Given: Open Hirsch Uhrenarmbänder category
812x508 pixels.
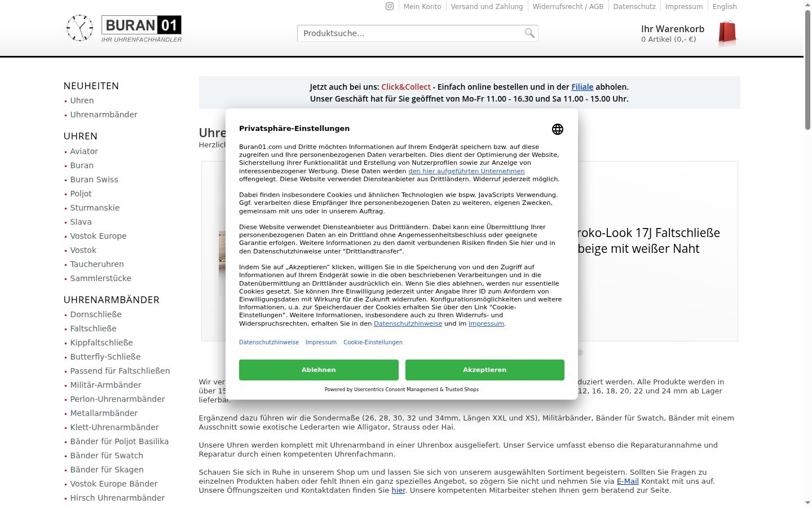Looking at the screenshot, I should coord(117,498).
